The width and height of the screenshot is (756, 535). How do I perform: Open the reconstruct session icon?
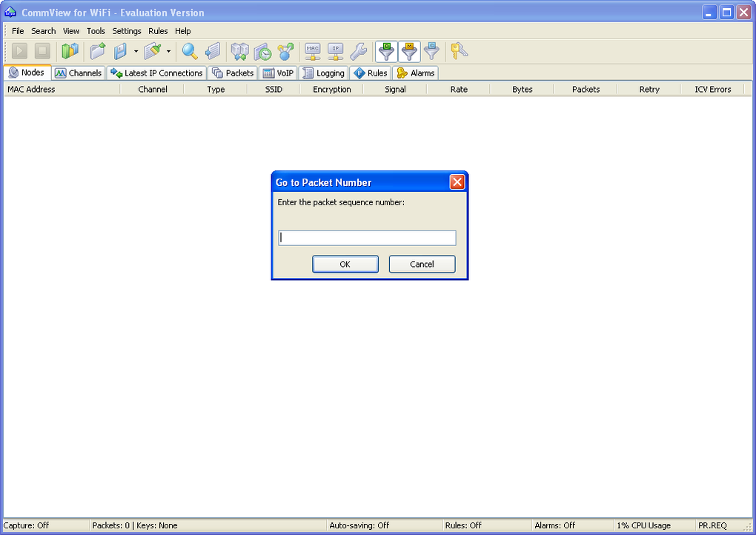(239, 51)
